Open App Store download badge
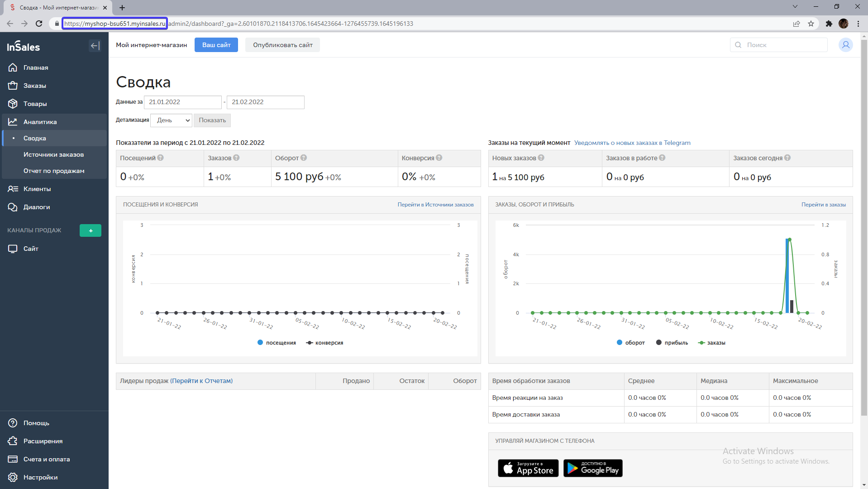Screen dimensions: 868x489 (x=528, y=468)
